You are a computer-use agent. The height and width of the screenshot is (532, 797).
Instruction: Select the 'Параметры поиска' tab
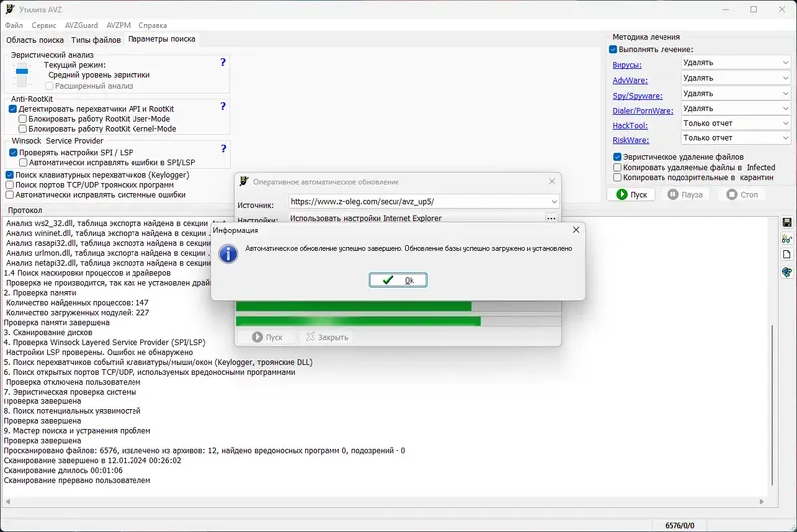pos(161,39)
